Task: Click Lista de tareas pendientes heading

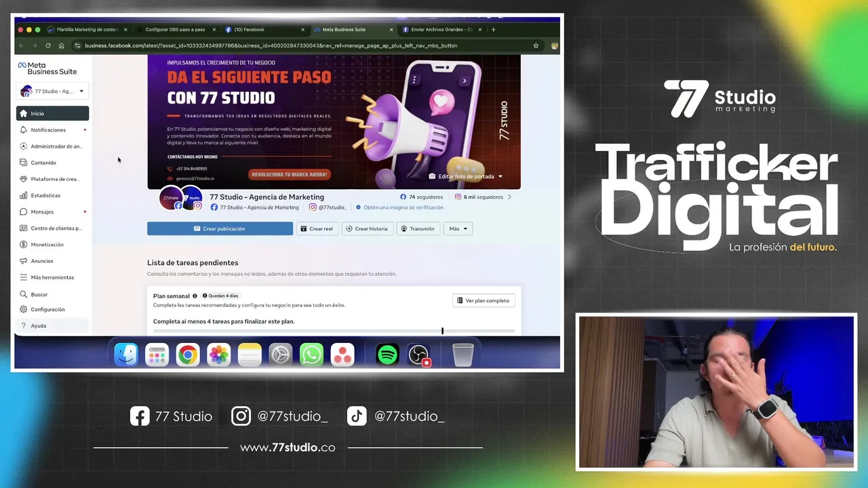Action: coord(193,263)
